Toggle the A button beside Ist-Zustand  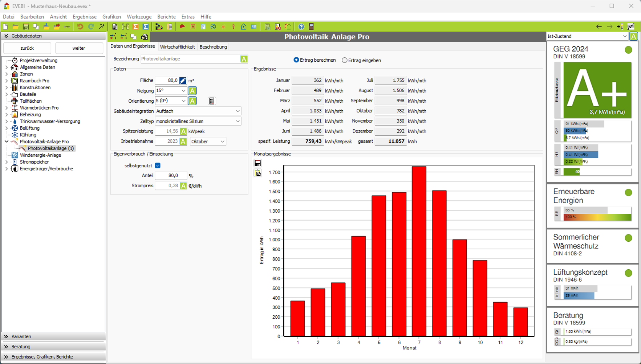(x=633, y=36)
